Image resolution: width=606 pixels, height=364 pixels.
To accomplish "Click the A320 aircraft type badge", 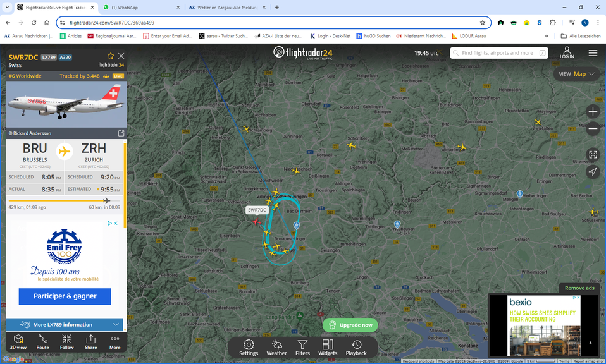I will (65, 57).
